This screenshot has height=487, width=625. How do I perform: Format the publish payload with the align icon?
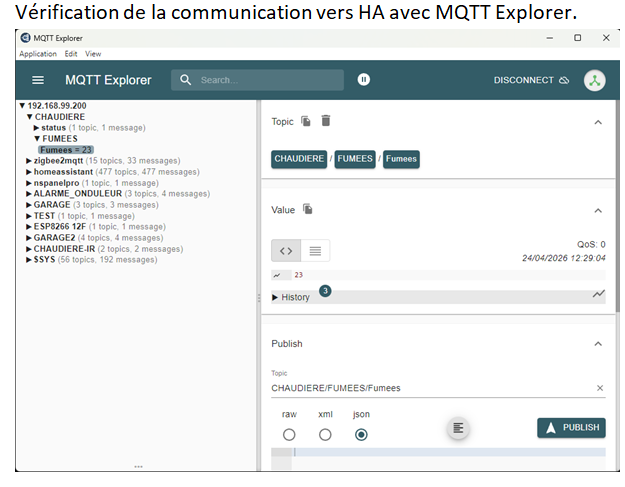(458, 428)
